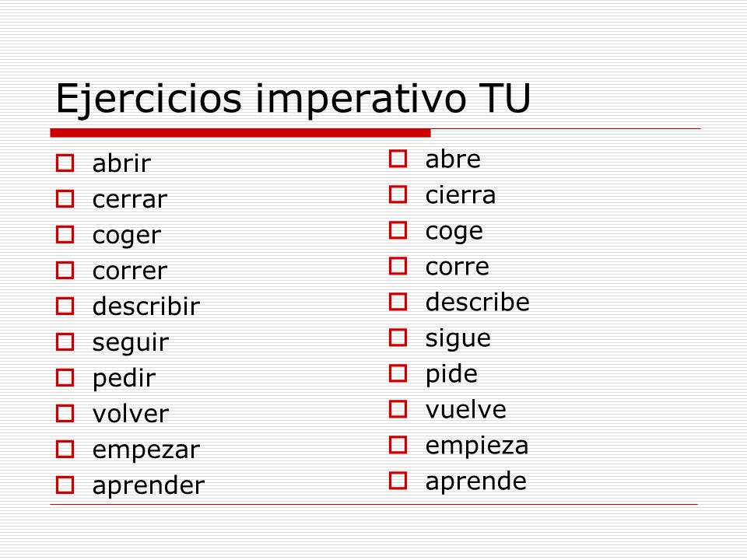Viewport: 747px width, 560px height.
Task: Select the word empezar
Action: tap(146, 450)
